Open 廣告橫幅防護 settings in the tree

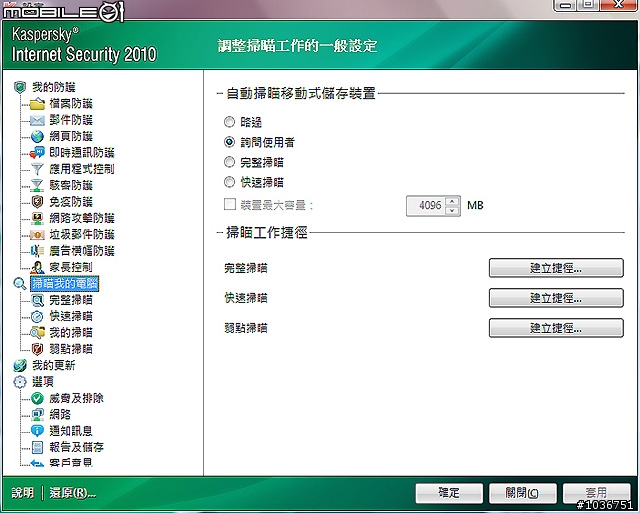point(82,251)
